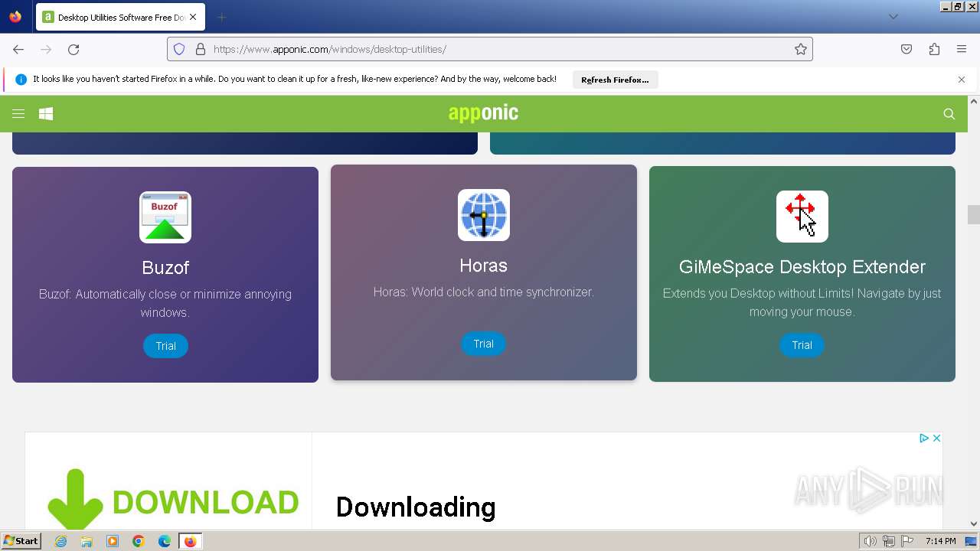
Task: Open tracking protection shield info
Action: tap(179, 49)
